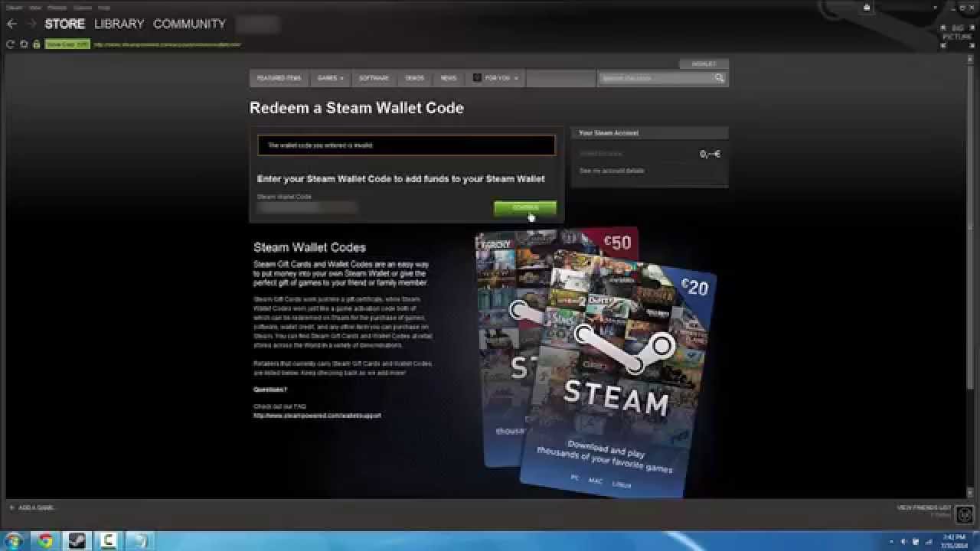Open See my account details link
Viewport: 980px width, 551px height.
pyautogui.click(x=612, y=171)
